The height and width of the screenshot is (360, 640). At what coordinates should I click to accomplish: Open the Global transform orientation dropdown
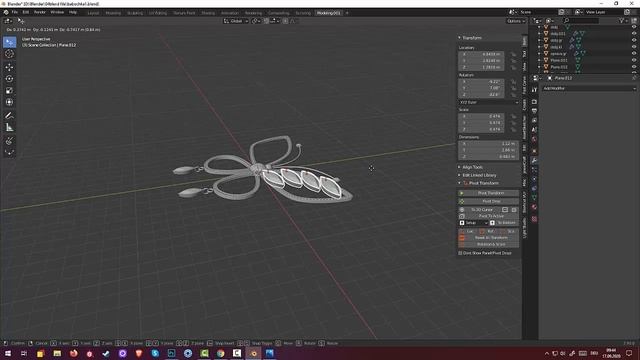[x=236, y=21]
